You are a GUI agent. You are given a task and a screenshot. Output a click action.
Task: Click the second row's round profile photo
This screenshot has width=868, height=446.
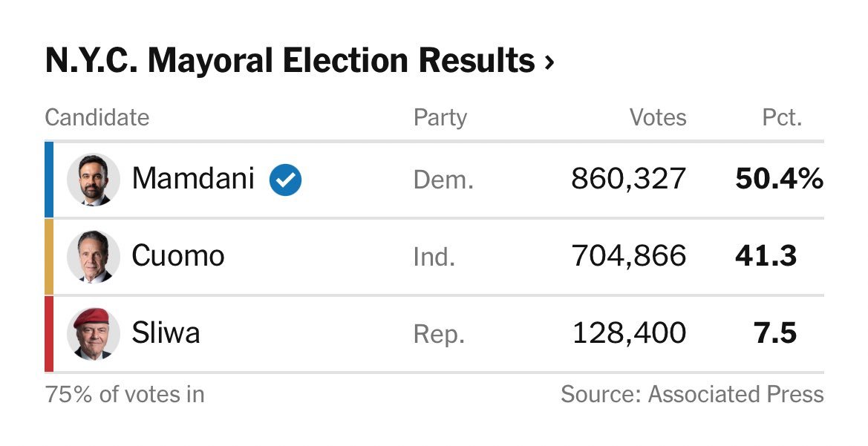click(94, 256)
